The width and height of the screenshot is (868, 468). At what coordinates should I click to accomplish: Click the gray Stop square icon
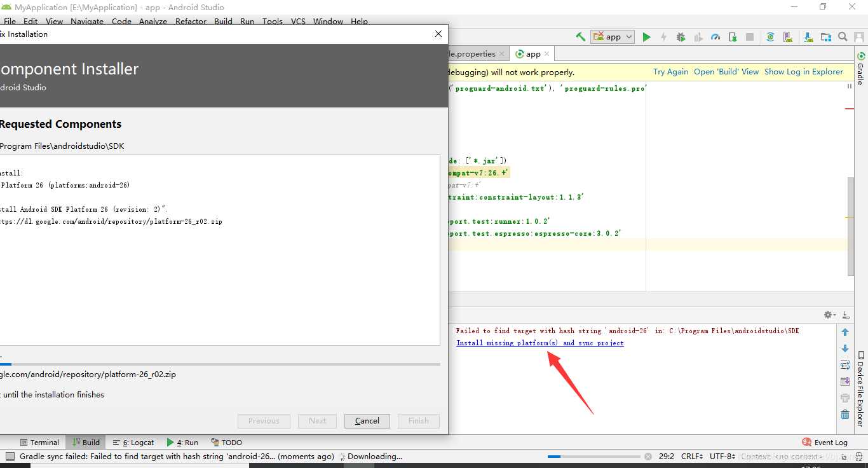(x=750, y=37)
